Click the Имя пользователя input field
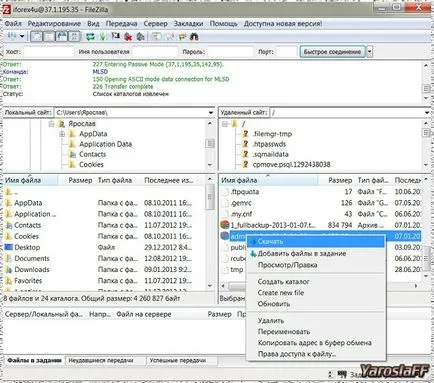The height and width of the screenshot is (383, 434). click(155, 52)
